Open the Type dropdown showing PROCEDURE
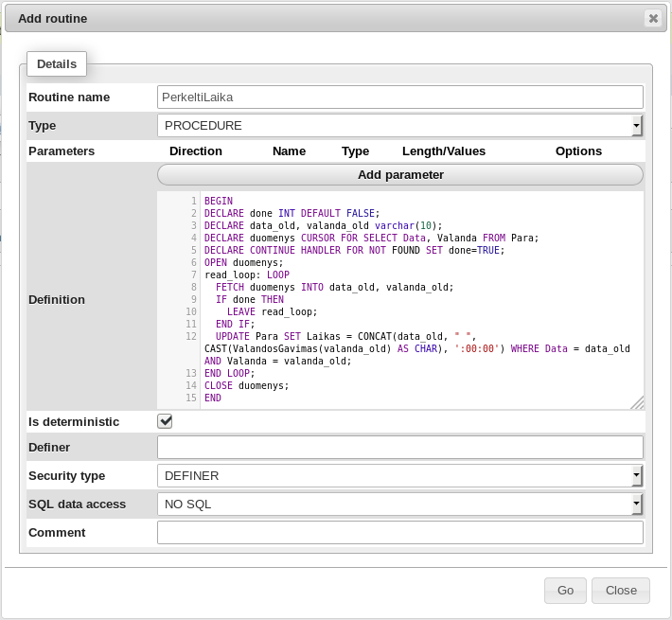Screen dimensions: 672x620 coord(399,125)
